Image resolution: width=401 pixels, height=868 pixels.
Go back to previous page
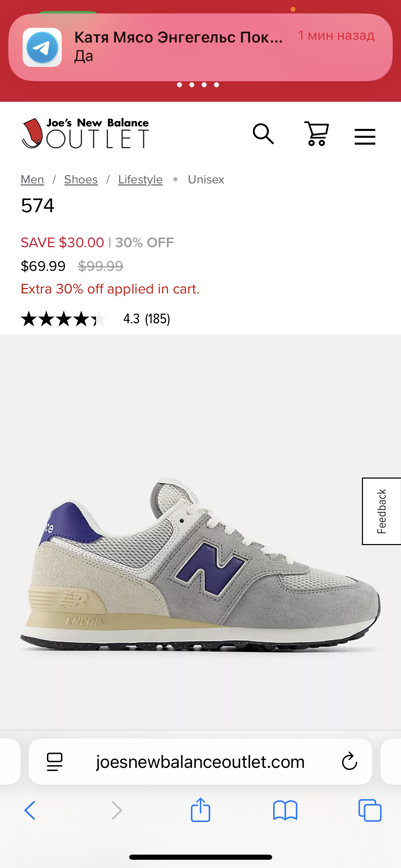click(x=30, y=810)
